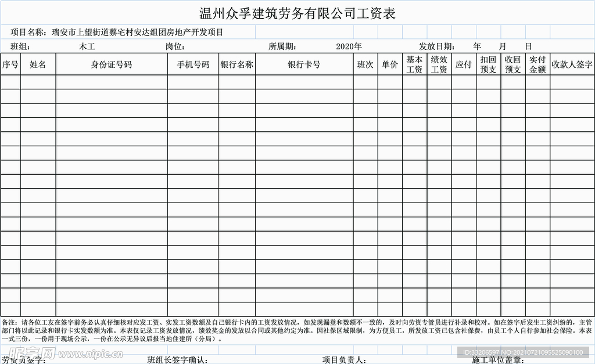Screen dimensions: 595x364
Task: Click the first empty cell under 身份证号码
Action: [112, 82]
